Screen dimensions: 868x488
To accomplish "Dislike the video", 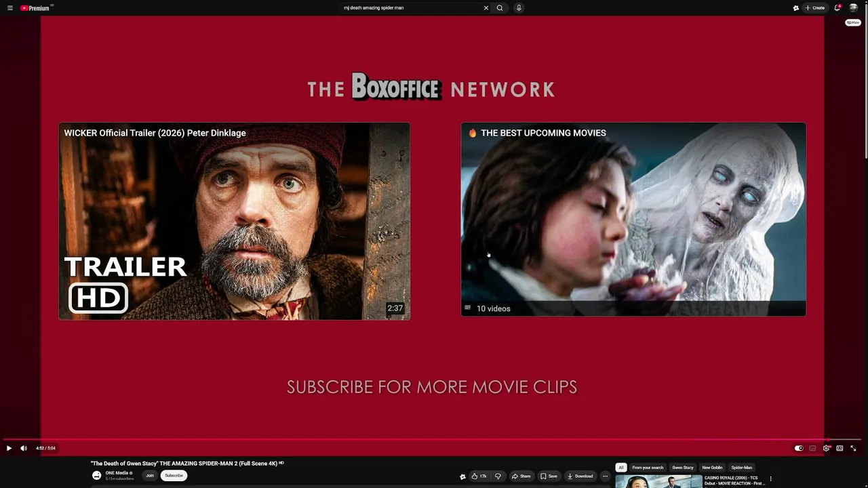I will (x=498, y=476).
